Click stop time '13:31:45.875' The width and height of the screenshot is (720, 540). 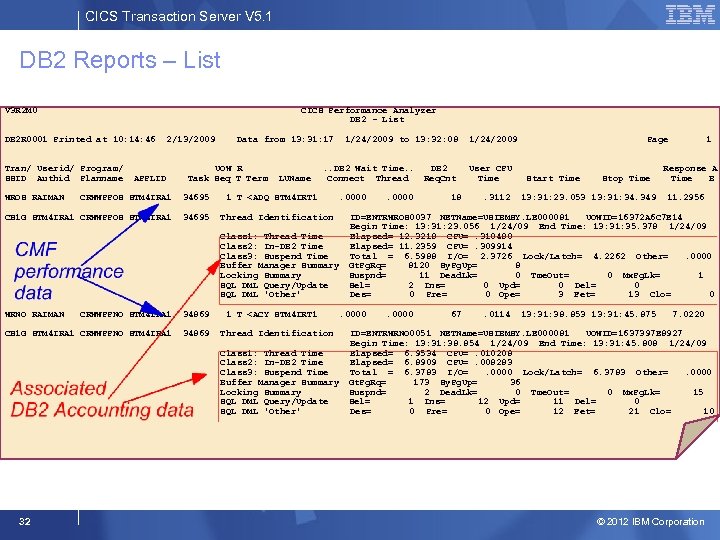tap(626, 314)
